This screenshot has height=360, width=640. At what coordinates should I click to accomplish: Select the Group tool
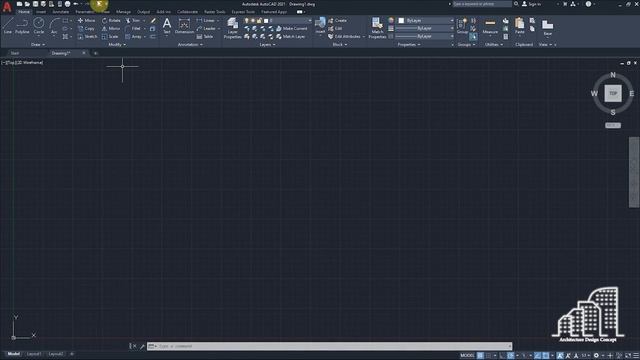[462, 25]
